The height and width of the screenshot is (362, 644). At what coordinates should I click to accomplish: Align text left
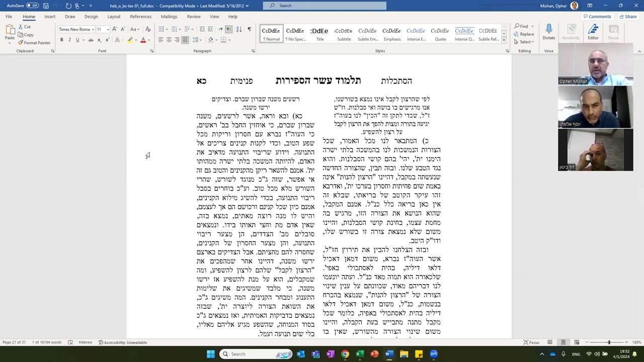(x=161, y=40)
